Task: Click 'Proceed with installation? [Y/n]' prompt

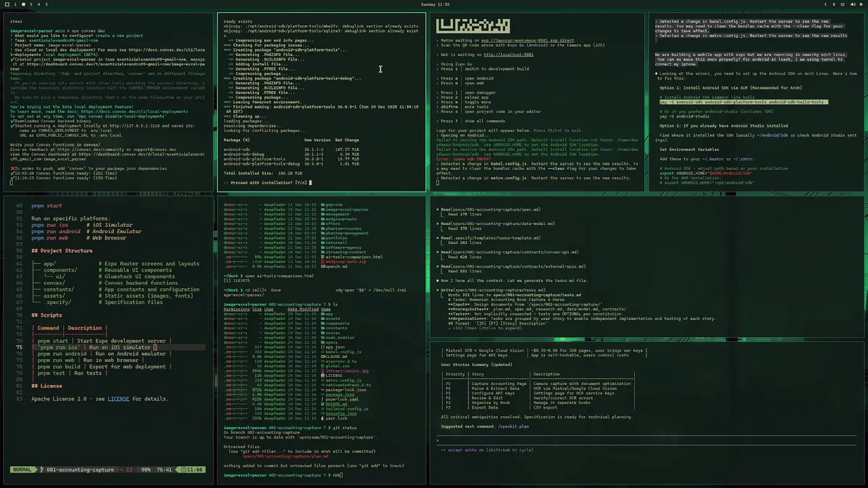Action: pyautogui.click(x=270, y=182)
